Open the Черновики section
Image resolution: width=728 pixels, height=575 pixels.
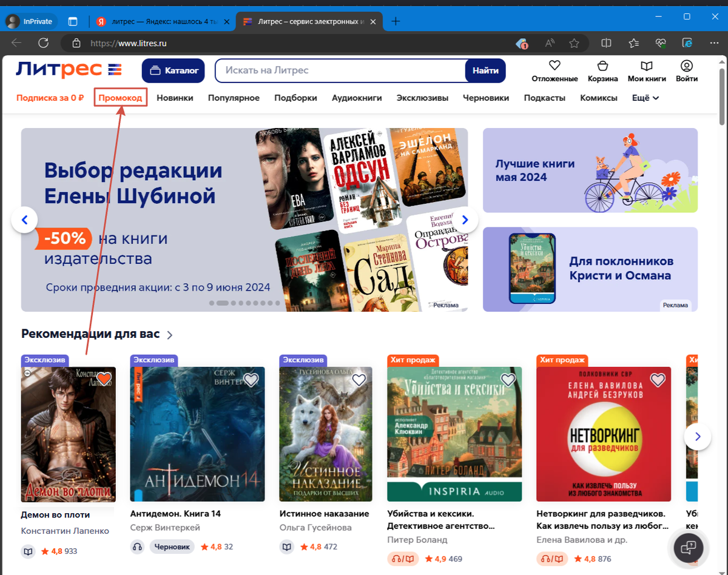coord(486,98)
